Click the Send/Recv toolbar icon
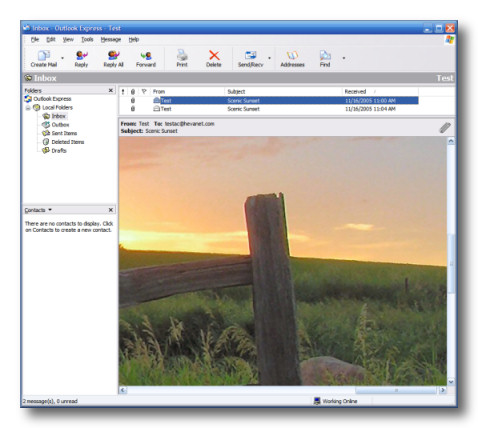Screen dimensions: 478x428 coord(250,59)
